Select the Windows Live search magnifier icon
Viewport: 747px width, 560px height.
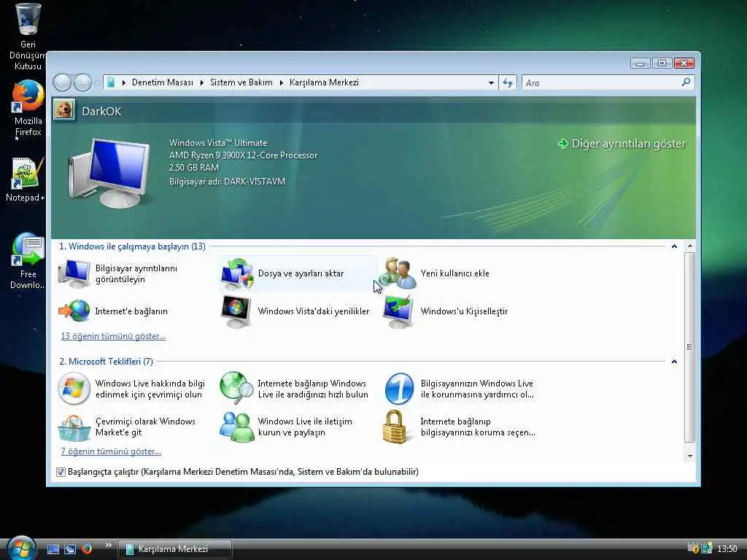pos(236,388)
